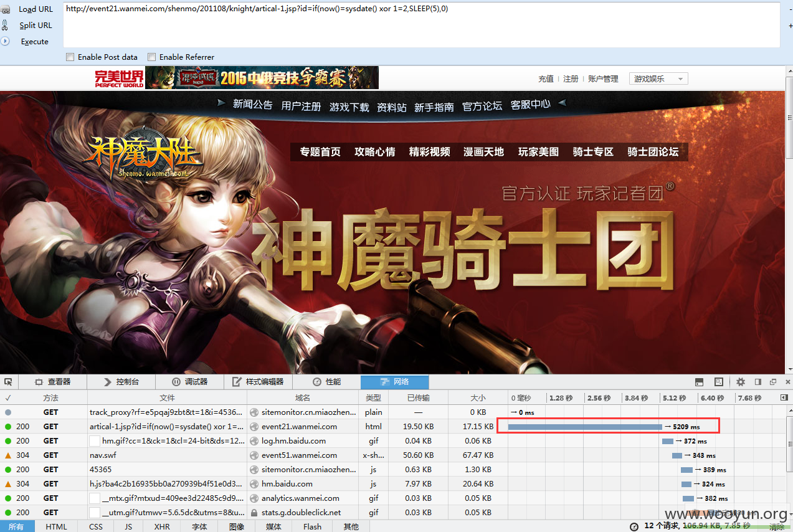Click the 注册 link in header
The width and height of the screenshot is (793, 532).
click(571, 79)
